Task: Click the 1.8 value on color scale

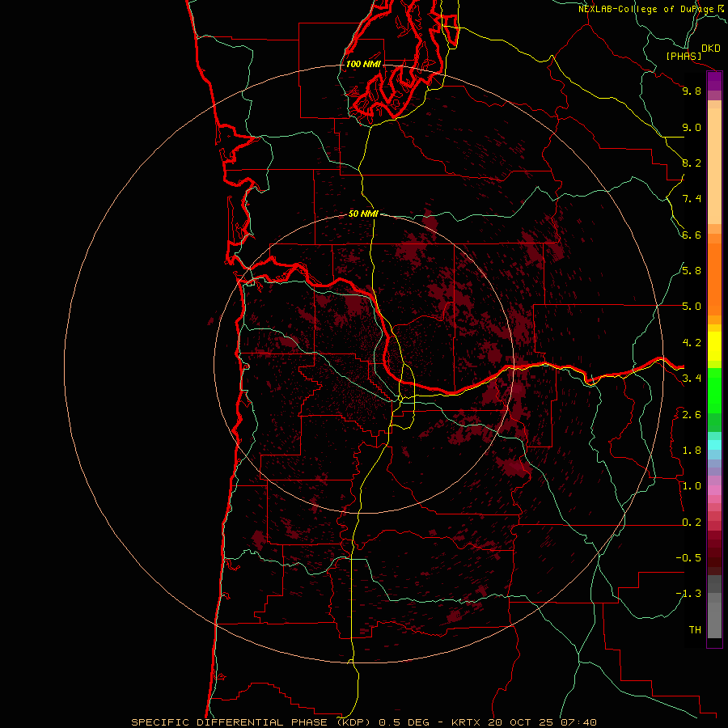Action: [692, 451]
